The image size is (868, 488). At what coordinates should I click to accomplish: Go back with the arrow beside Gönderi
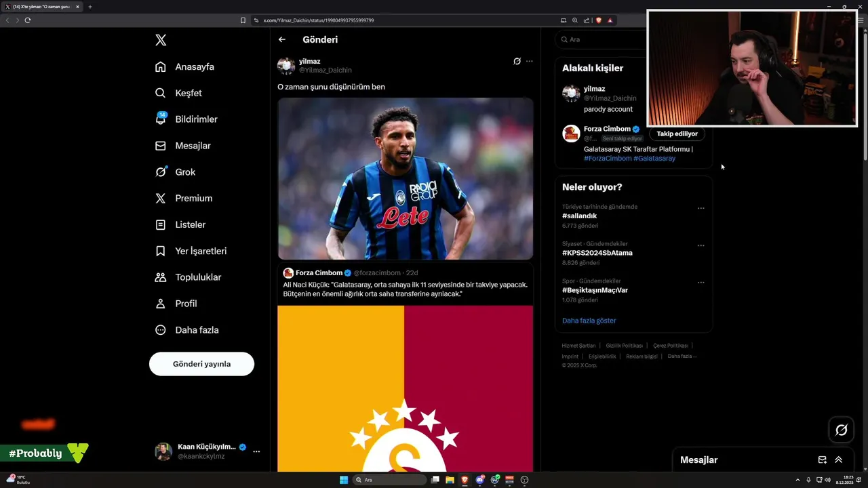pos(282,39)
